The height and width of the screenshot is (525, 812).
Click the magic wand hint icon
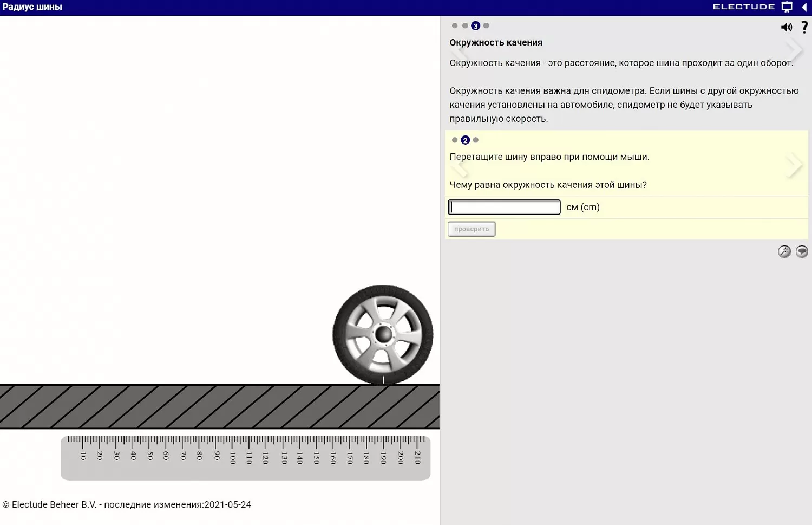pos(784,251)
